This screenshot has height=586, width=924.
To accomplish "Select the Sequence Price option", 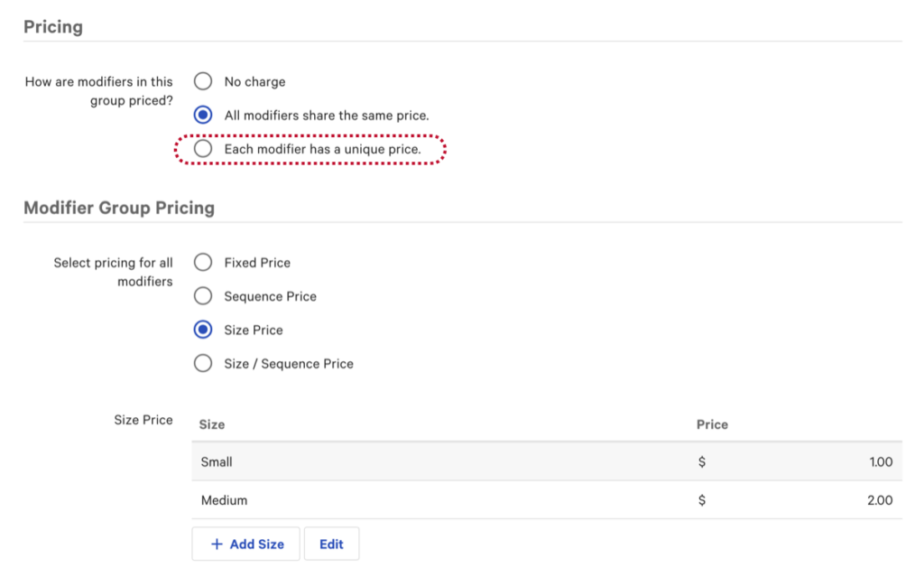I will point(202,296).
